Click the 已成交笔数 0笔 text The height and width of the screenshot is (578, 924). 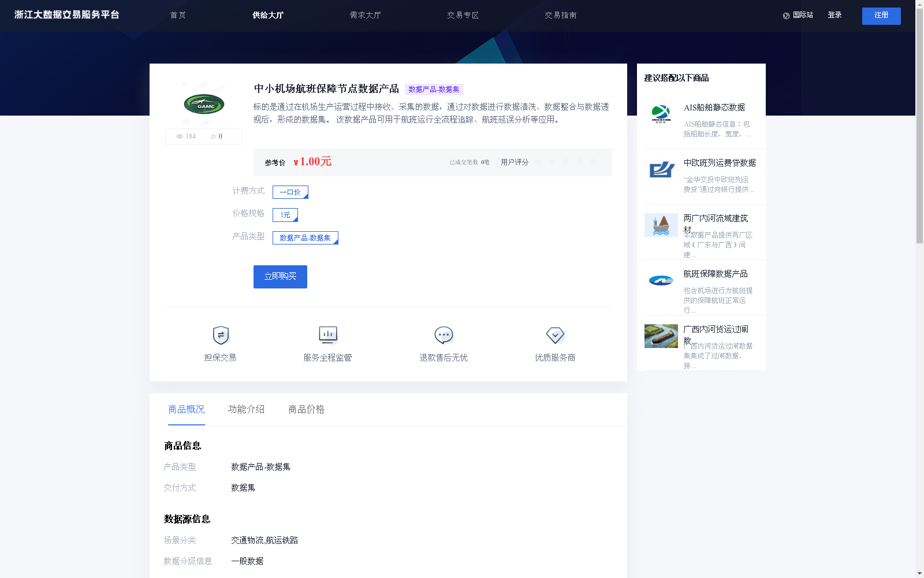(x=470, y=162)
